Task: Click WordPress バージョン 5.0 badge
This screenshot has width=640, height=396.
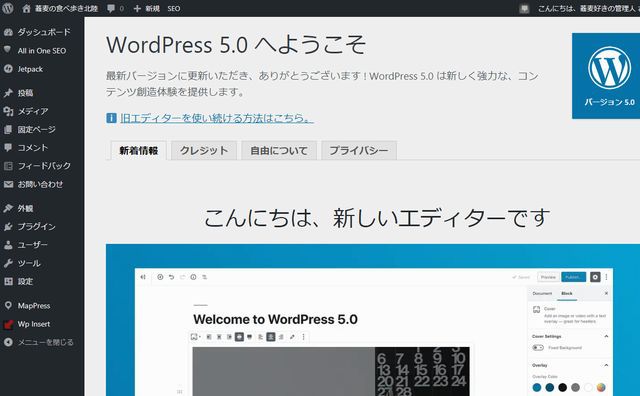Action: 606,76
